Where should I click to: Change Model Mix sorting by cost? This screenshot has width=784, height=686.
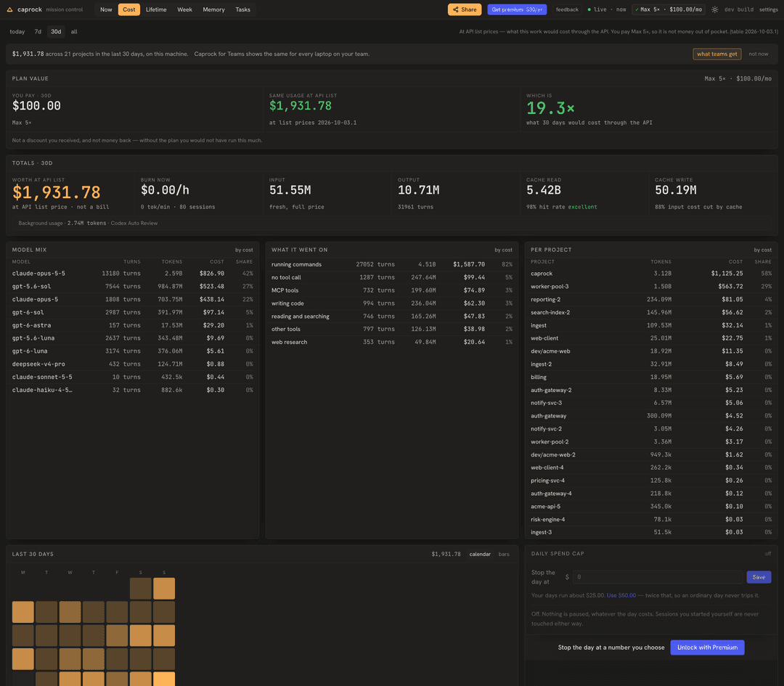tap(244, 250)
